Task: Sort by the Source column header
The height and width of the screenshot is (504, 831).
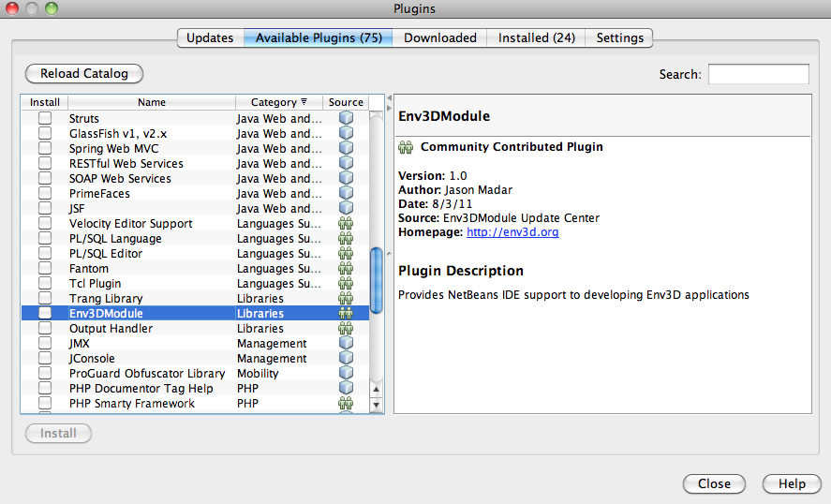Action: pos(346,102)
